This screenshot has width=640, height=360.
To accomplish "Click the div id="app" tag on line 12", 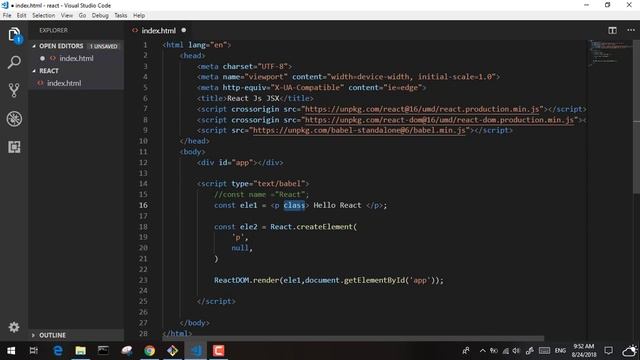I will [240, 163].
